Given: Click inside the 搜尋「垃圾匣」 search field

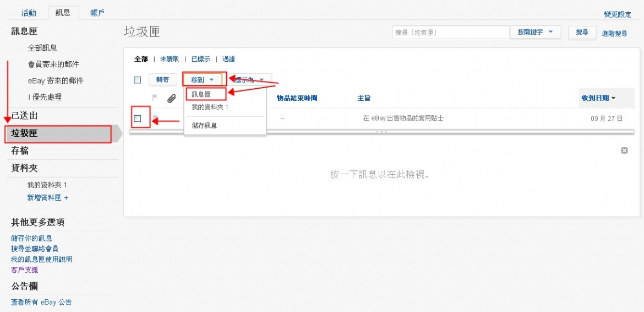Looking at the screenshot, I should pos(450,33).
